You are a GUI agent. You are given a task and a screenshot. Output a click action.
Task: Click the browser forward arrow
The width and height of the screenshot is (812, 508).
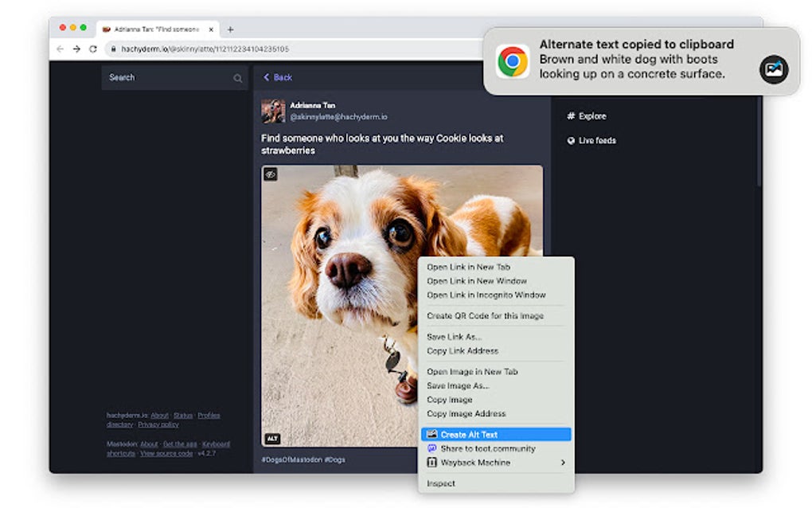coord(76,49)
